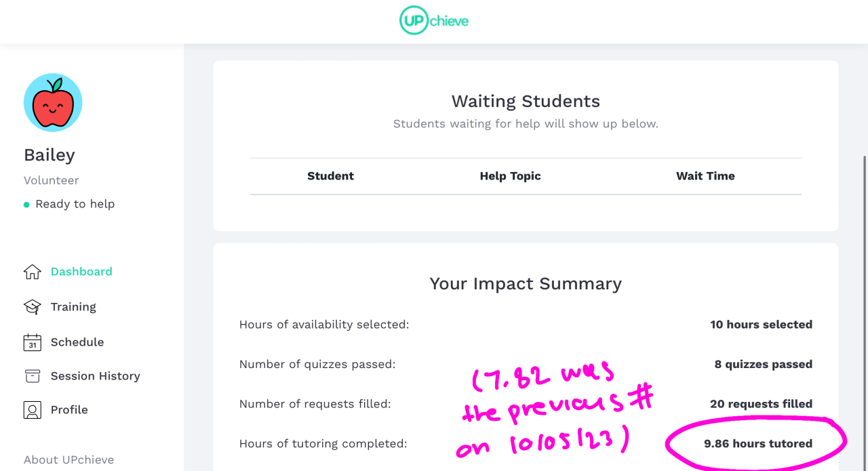Go to the Schedule page
The height and width of the screenshot is (471, 868).
(x=77, y=342)
